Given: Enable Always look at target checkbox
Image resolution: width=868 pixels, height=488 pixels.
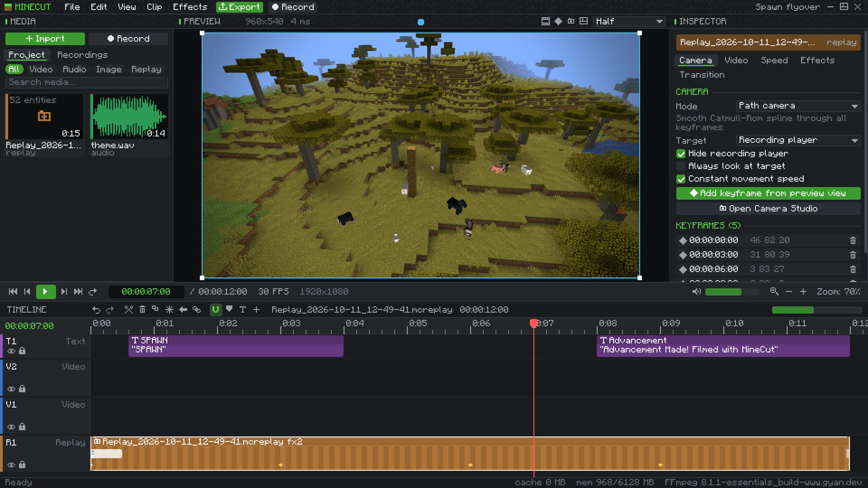Looking at the screenshot, I should [x=681, y=166].
